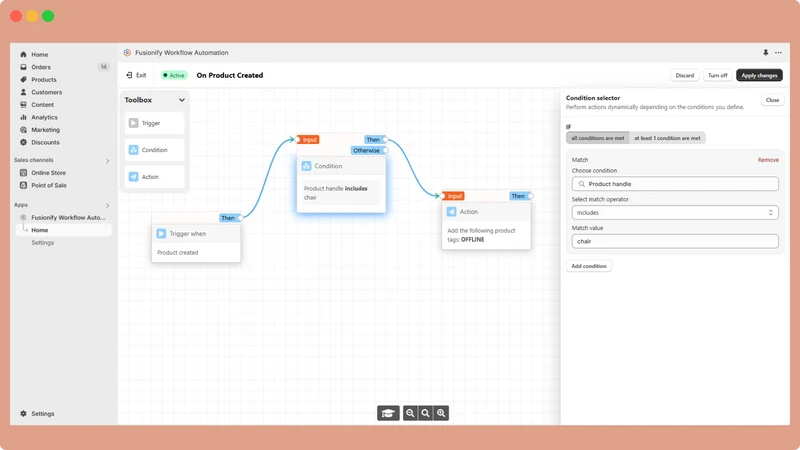The height and width of the screenshot is (450, 800).
Task: Click the pin icon in app header
Action: (765, 53)
